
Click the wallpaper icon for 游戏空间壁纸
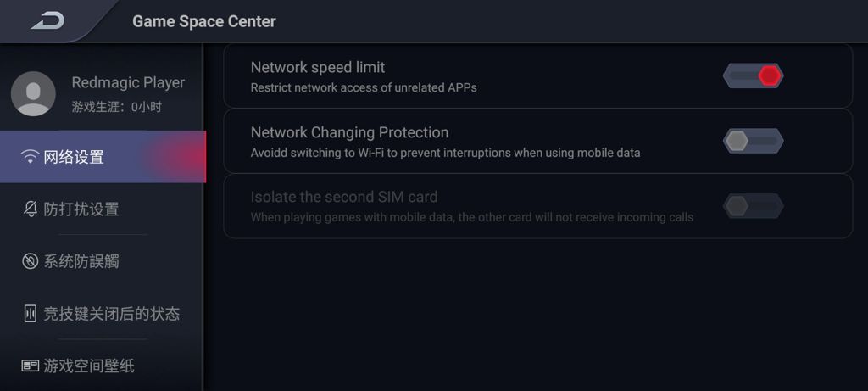(x=31, y=366)
